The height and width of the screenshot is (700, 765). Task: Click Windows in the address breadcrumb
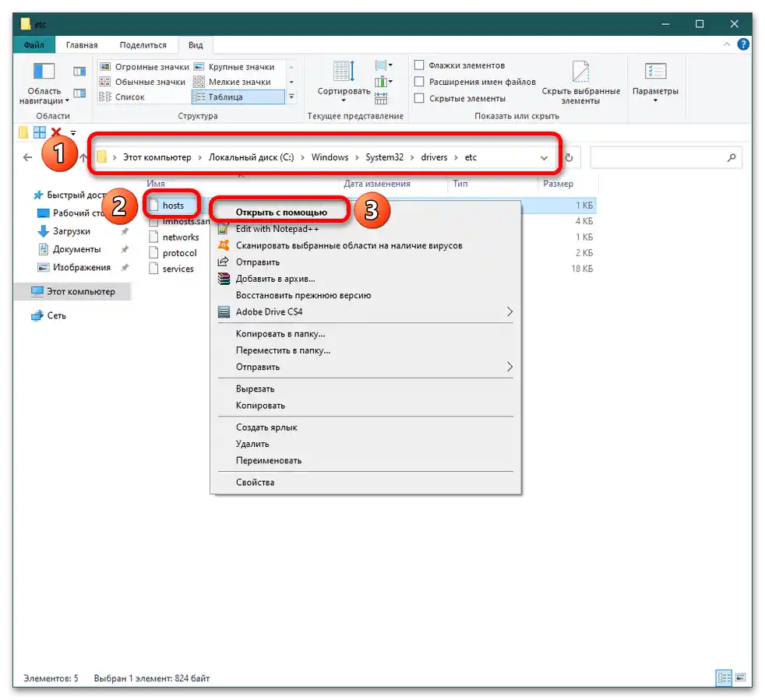[x=330, y=157]
